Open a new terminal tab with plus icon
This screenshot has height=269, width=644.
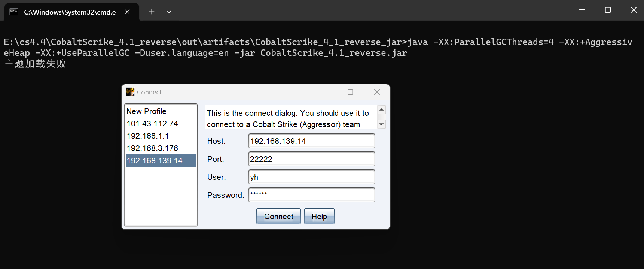point(152,12)
